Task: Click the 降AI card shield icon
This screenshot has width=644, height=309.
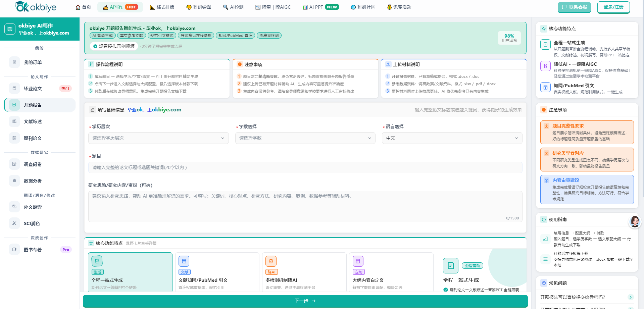Action: pos(271,261)
